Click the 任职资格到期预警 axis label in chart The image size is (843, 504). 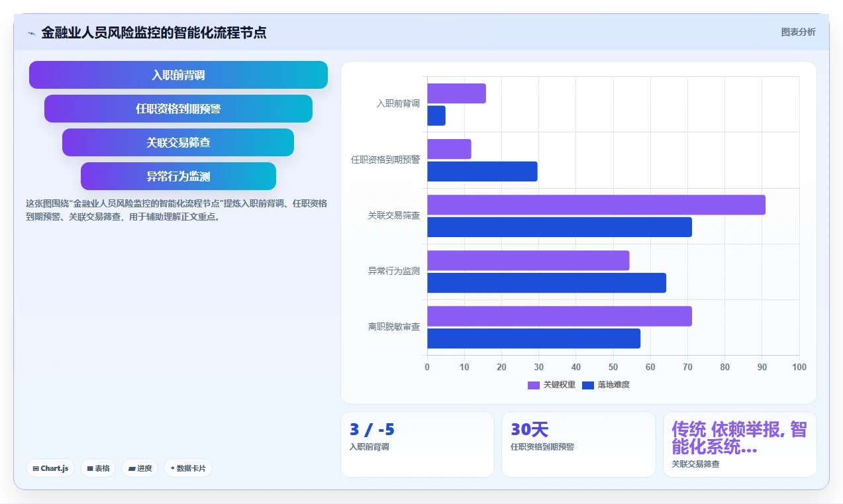(385, 160)
